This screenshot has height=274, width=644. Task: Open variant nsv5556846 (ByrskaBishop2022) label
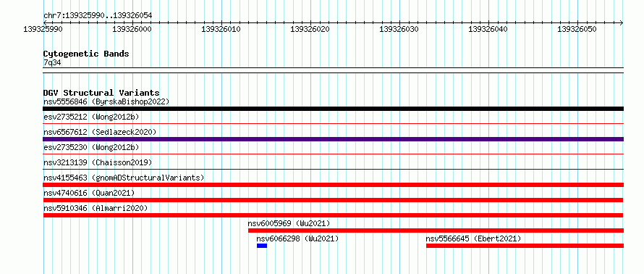106,101
